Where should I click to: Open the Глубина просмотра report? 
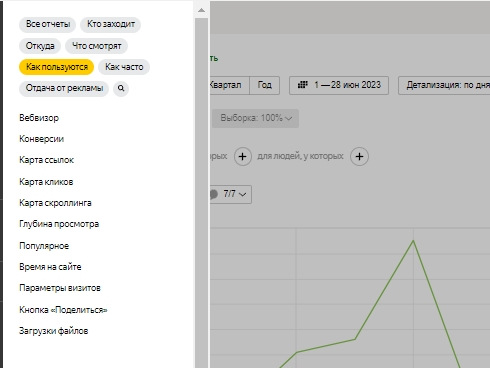tap(59, 224)
